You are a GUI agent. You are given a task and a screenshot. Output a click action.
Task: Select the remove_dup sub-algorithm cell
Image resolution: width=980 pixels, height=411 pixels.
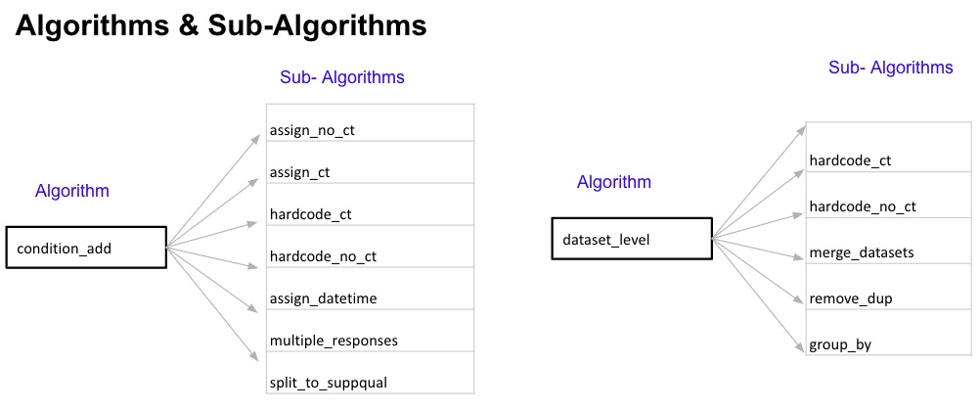click(x=889, y=297)
